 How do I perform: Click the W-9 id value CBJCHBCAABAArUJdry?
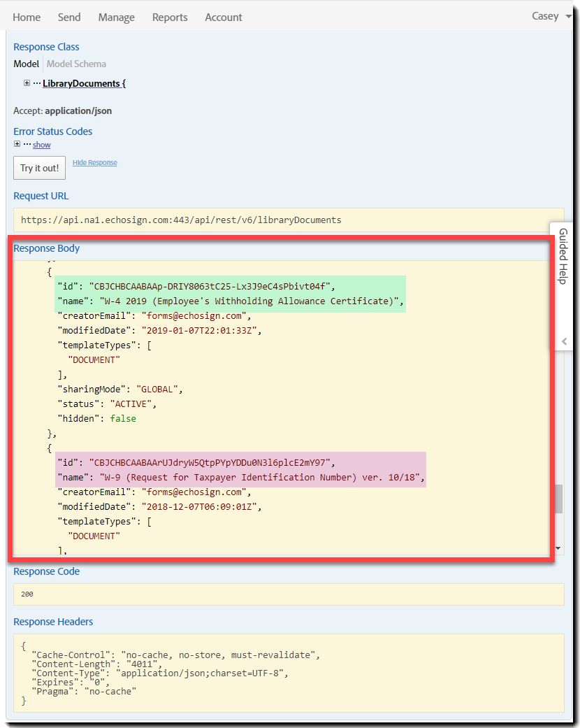point(209,462)
